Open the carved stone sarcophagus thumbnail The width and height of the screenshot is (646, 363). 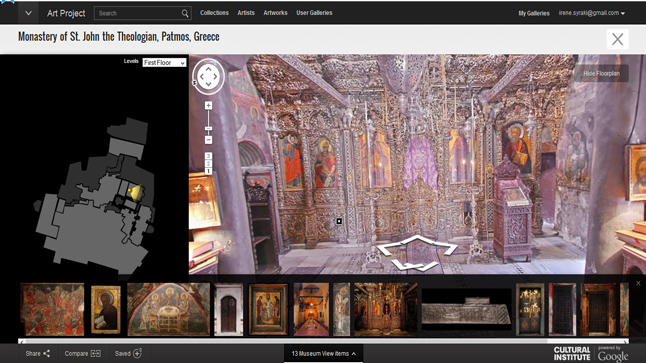pyautogui.click(x=466, y=309)
